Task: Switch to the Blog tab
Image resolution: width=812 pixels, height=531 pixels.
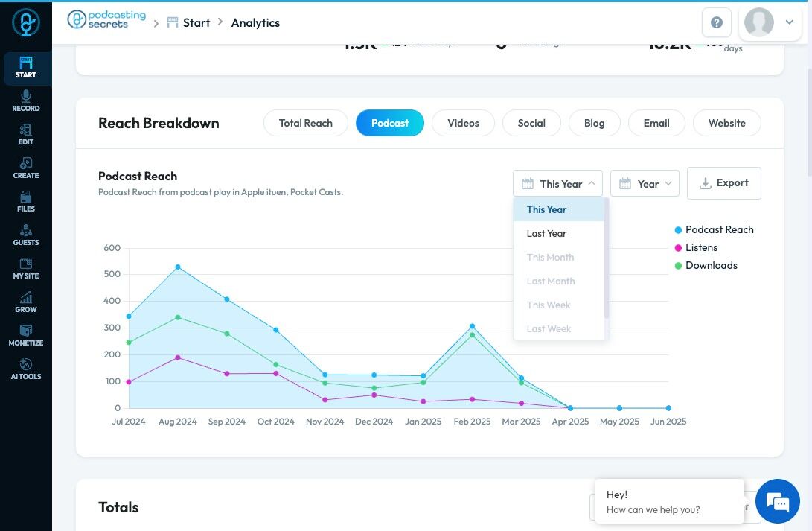Action: [x=595, y=123]
